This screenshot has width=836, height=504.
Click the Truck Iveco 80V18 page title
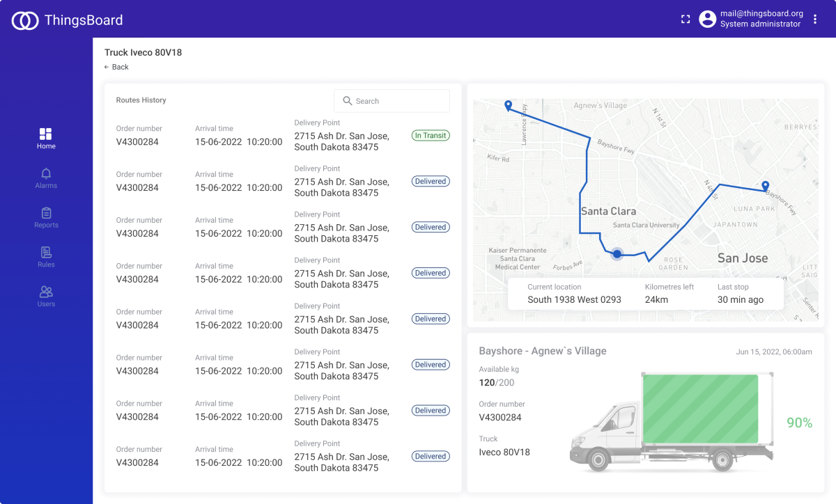pyautogui.click(x=143, y=52)
